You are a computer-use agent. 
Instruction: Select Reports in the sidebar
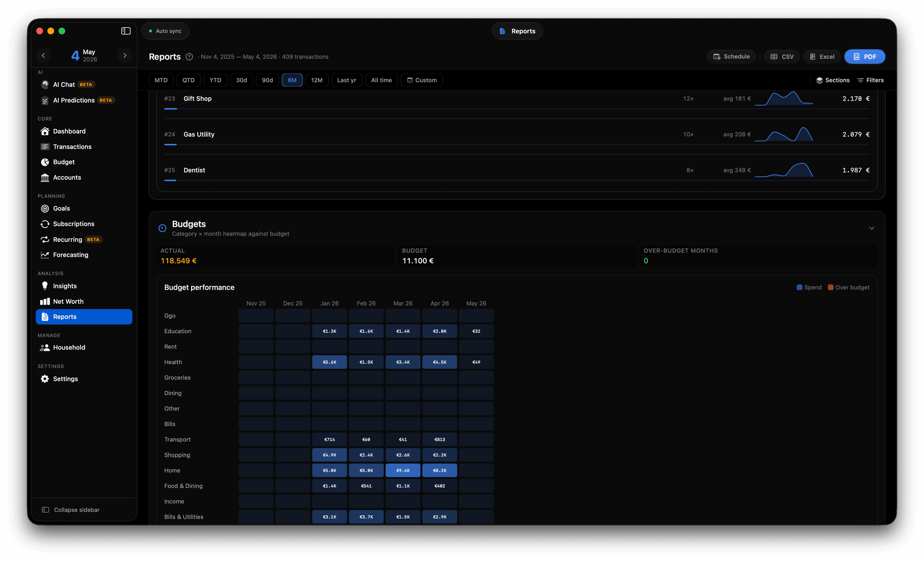84,317
